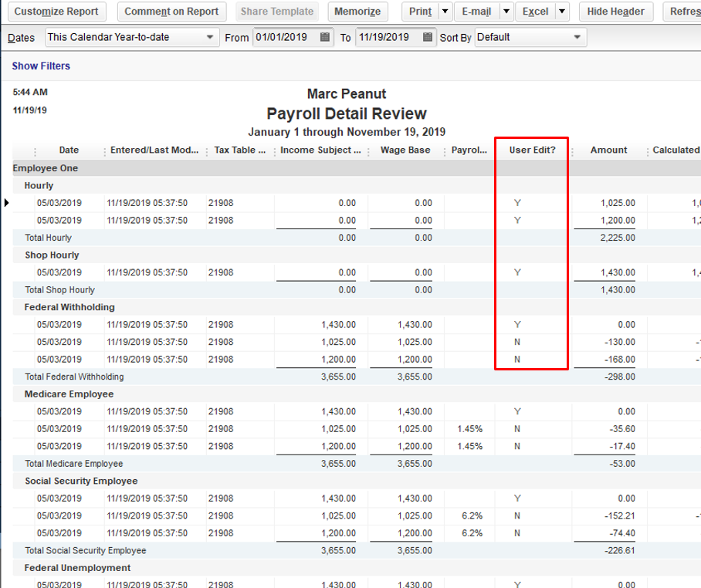701x588 pixels.
Task: Click the -152.21 Social Security amount
Action: click(x=620, y=515)
